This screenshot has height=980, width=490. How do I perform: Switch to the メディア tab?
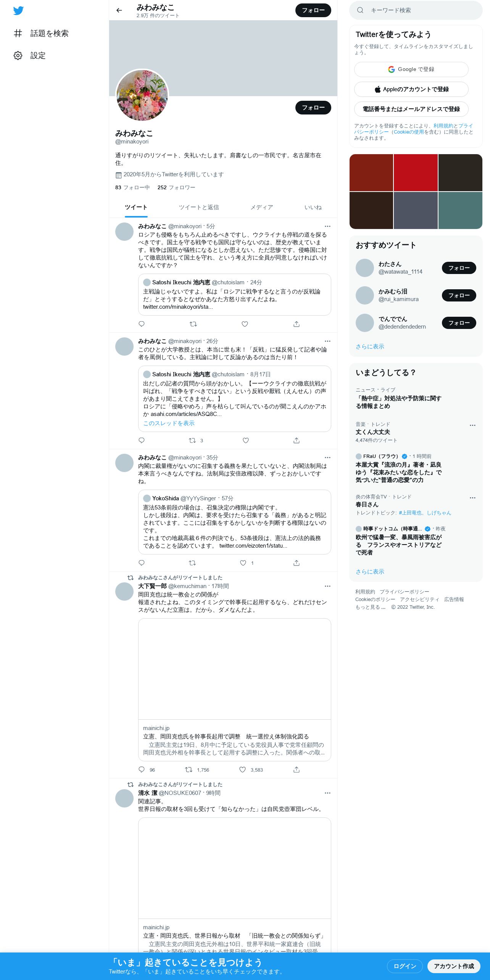[x=262, y=207]
